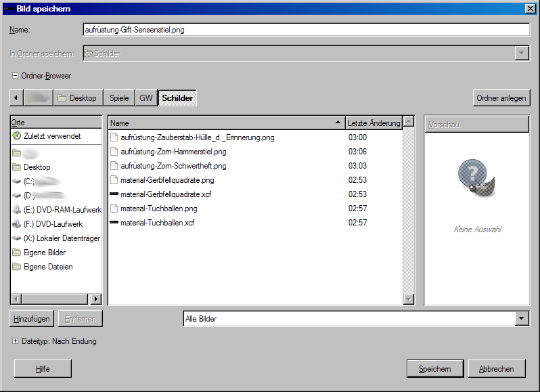Open the (F:) DVD-Laufwerk drive
The width and height of the screenshot is (540, 392).
click(x=53, y=224)
